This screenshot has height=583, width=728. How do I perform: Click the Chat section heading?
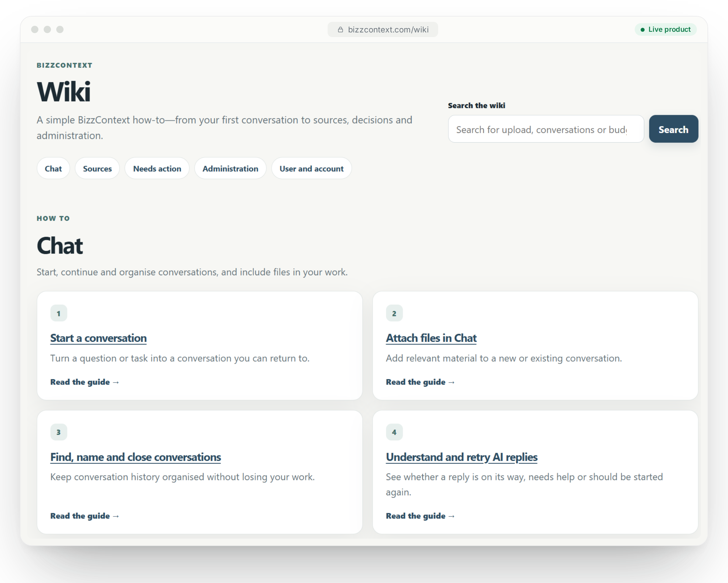[x=60, y=246]
